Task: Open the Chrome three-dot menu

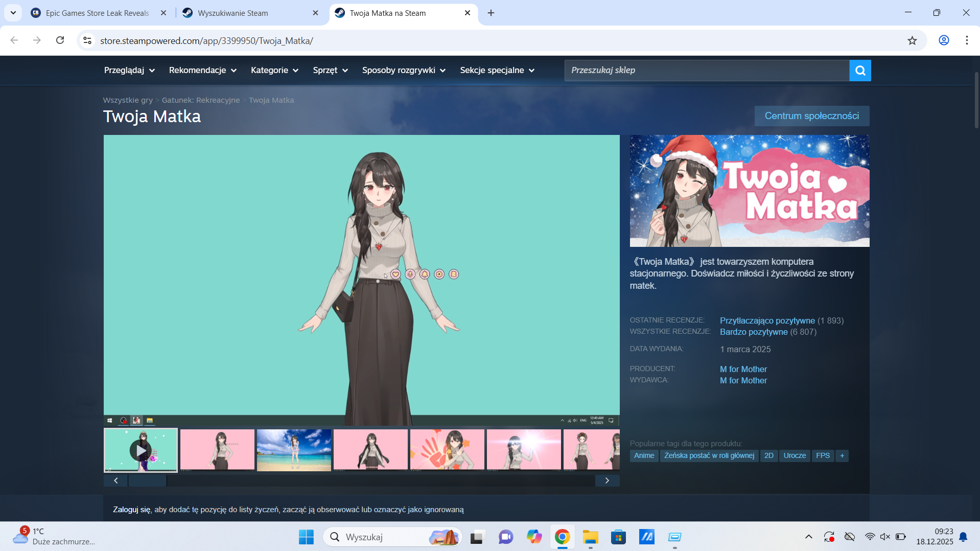Action: pos(967,40)
